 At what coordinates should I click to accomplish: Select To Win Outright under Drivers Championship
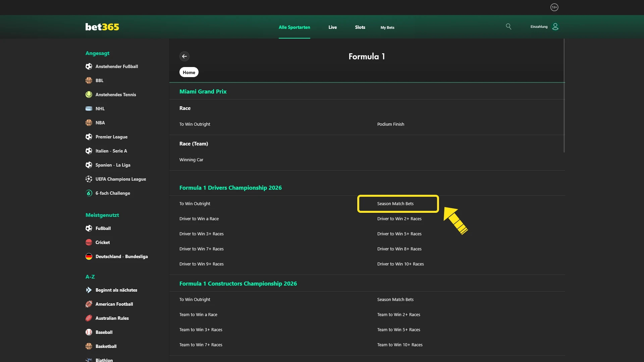coord(195,203)
